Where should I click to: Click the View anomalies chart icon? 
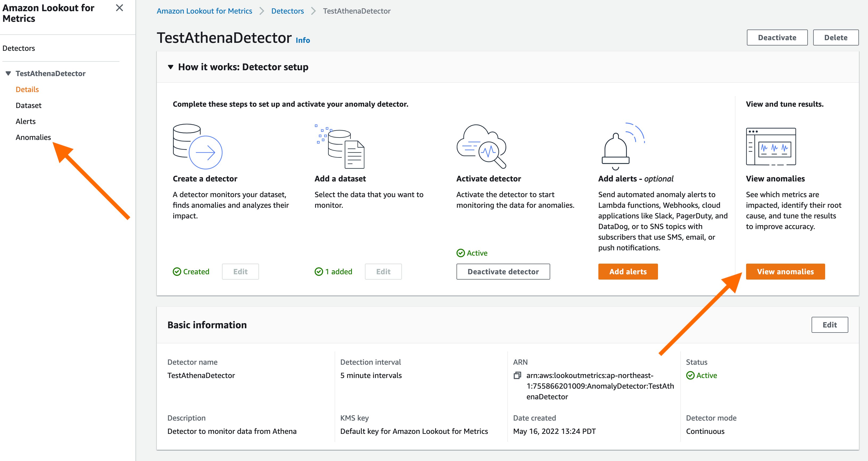tap(771, 146)
